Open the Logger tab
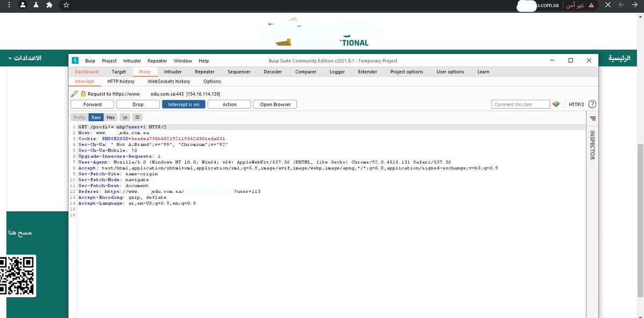The height and width of the screenshot is (318, 644). [337, 72]
